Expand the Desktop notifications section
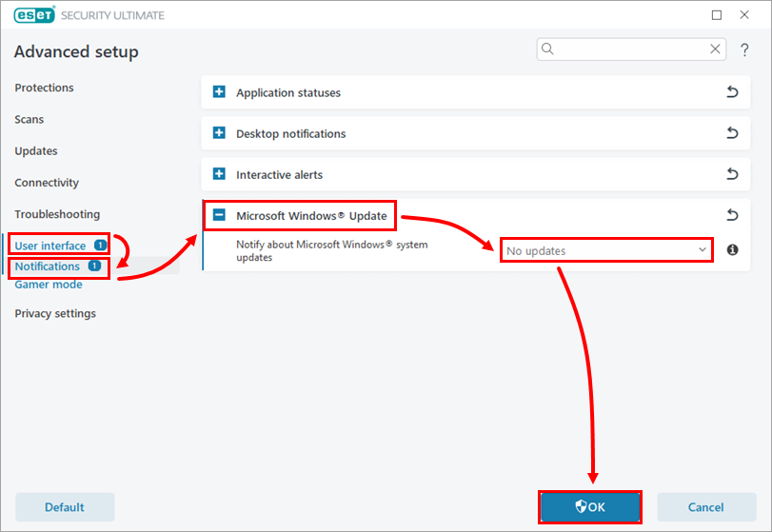772x532 pixels. (219, 134)
